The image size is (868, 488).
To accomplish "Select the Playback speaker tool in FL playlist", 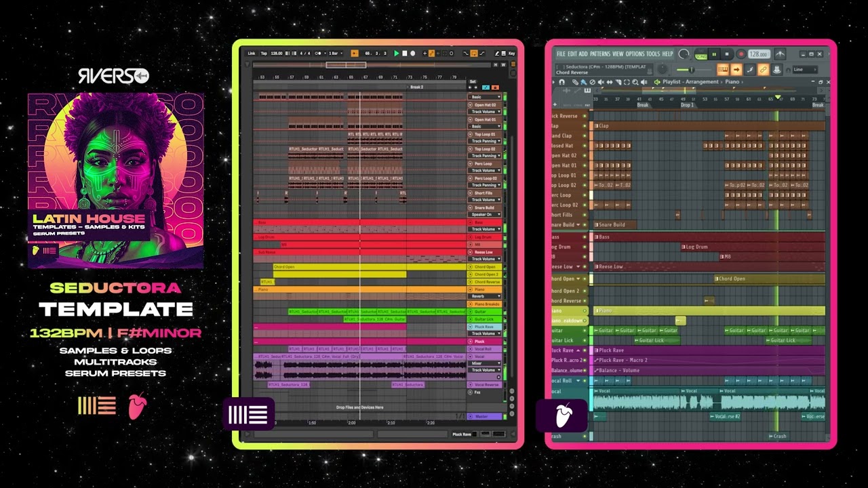I will (x=644, y=82).
